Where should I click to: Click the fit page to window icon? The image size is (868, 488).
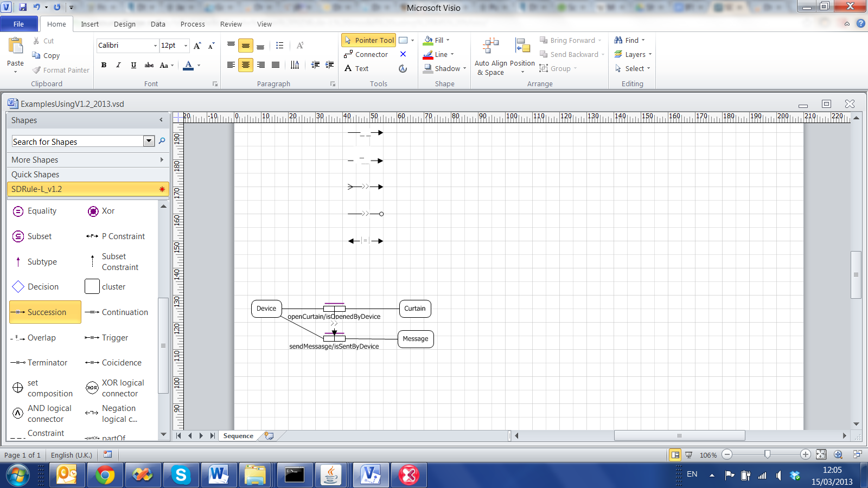(x=821, y=454)
